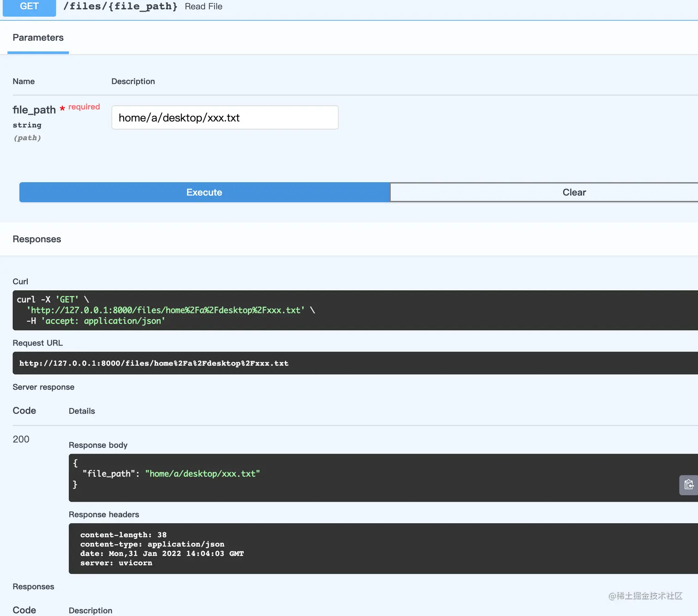Click the Description column header

coord(133,81)
